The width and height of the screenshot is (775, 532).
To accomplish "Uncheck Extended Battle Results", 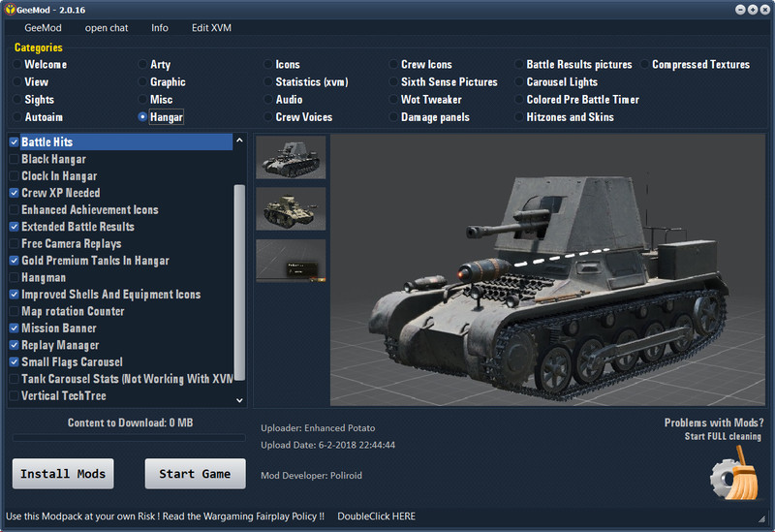I will click(x=15, y=227).
